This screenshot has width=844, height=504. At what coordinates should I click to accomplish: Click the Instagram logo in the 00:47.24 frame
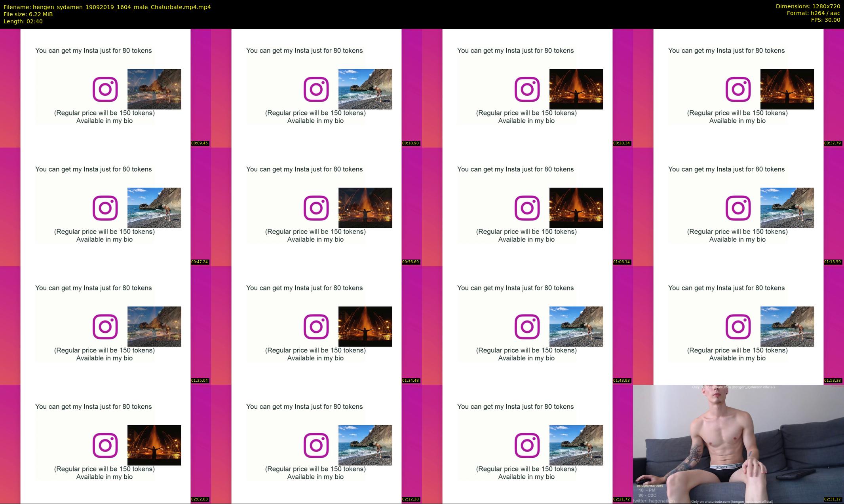105,208
